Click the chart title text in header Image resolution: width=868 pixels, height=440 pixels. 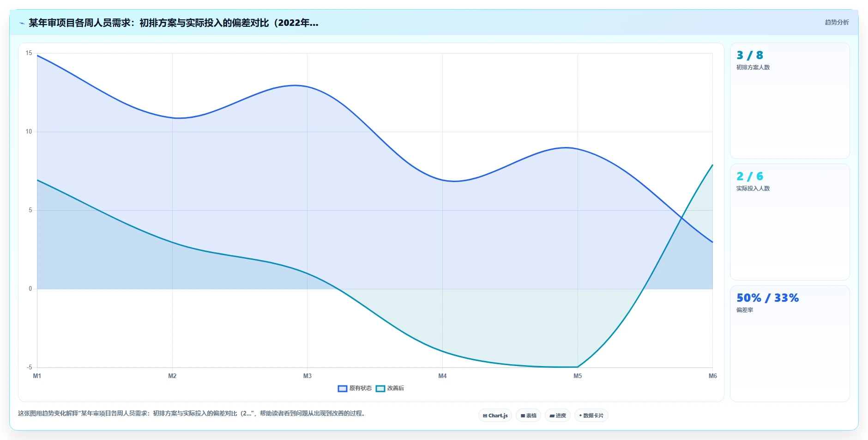click(174, 23)
